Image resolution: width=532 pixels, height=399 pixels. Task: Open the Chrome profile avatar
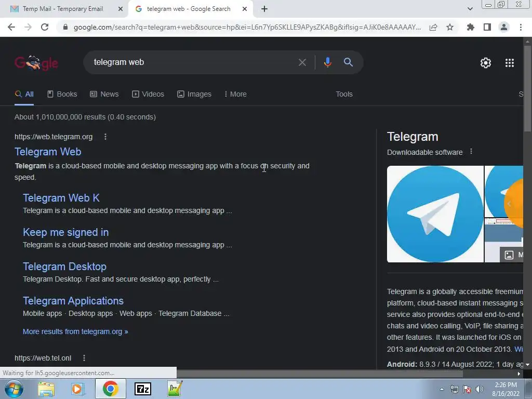tap(504, 27)
